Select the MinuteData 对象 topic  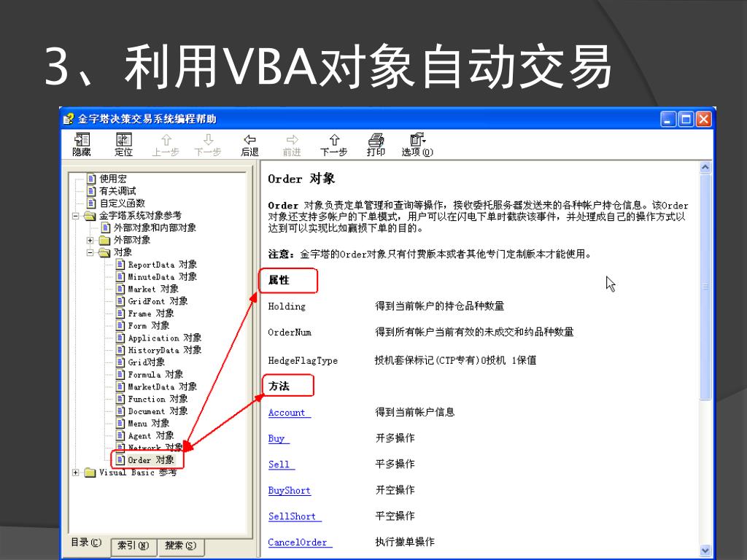tap(163, 276)
